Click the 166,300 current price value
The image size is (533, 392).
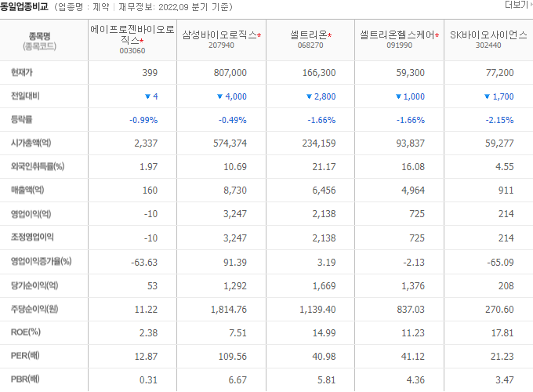coord(319,73)
